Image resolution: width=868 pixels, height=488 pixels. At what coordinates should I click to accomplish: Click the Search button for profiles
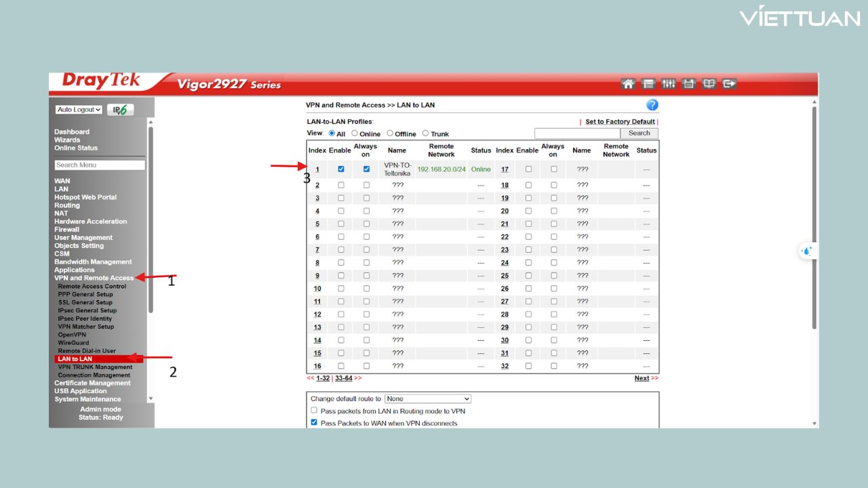639,134
